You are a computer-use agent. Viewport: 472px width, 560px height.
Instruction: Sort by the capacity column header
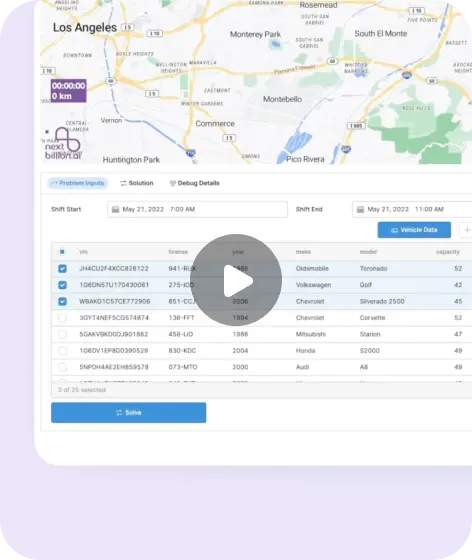point(448,252)
